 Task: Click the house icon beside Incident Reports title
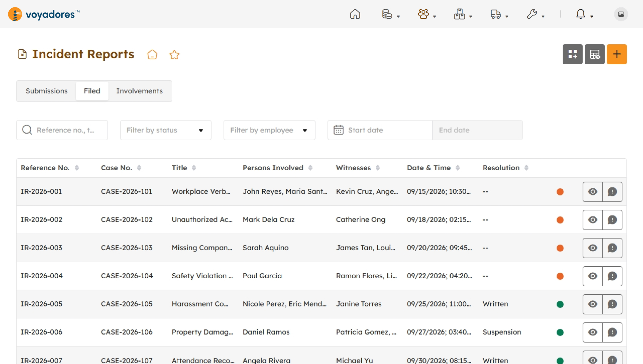coord(152,54)
